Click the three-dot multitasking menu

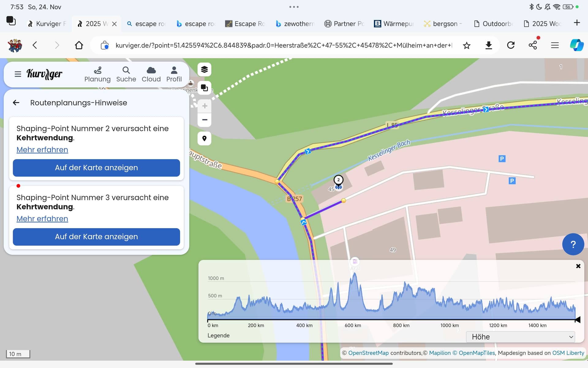294,7
